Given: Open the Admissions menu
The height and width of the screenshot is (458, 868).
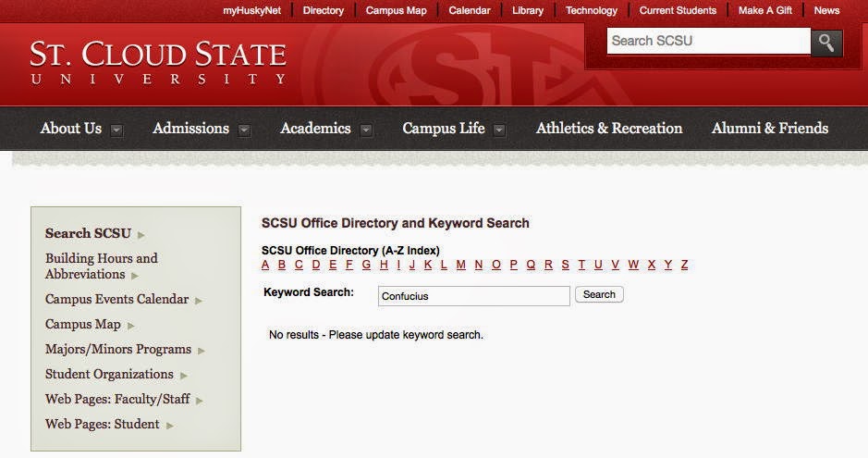Looking at the screenshot, I should click(191, 128).
